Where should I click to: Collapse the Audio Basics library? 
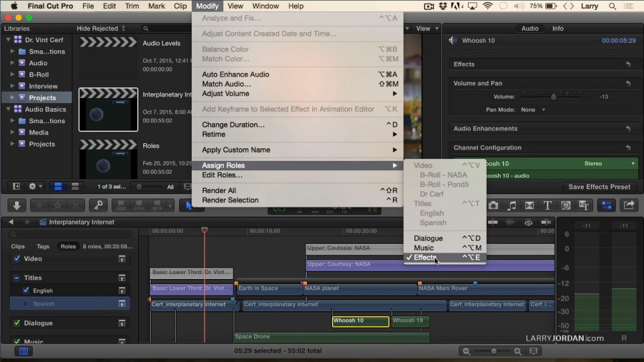(8, 109)
